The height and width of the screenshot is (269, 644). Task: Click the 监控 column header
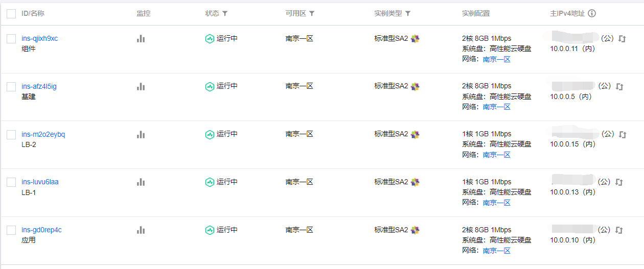144,14
